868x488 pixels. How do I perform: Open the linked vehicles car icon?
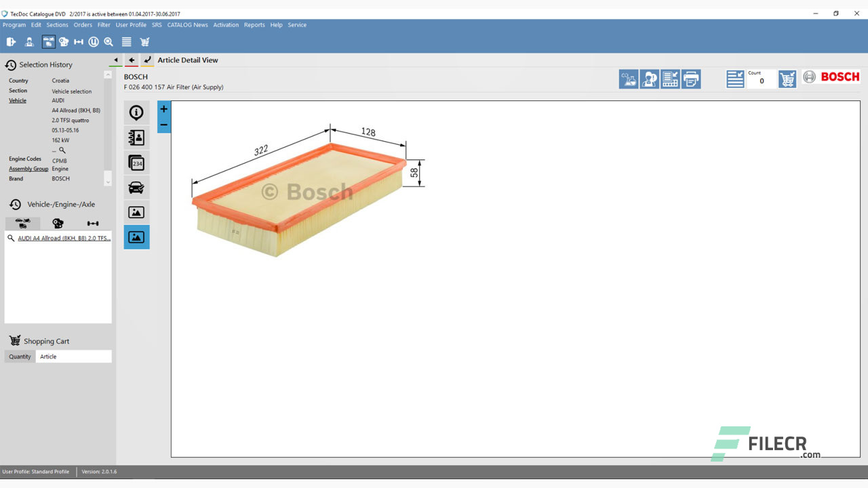(136, 188)
